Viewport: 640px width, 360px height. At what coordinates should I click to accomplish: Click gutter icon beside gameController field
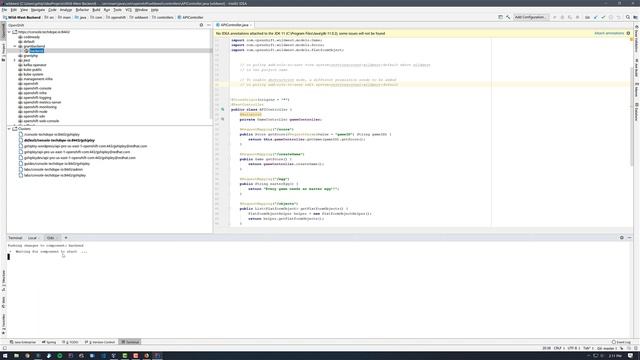pos(222,119)
